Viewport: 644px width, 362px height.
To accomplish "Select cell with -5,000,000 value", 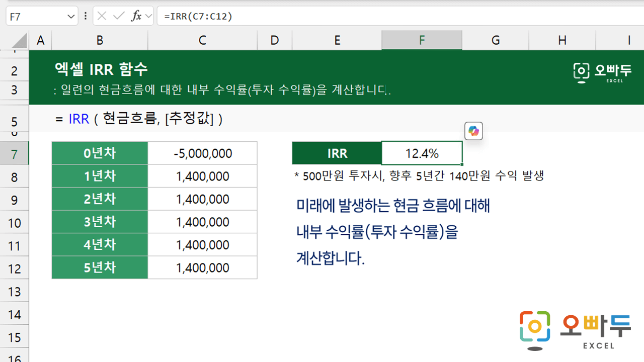I will click(202, 153).
